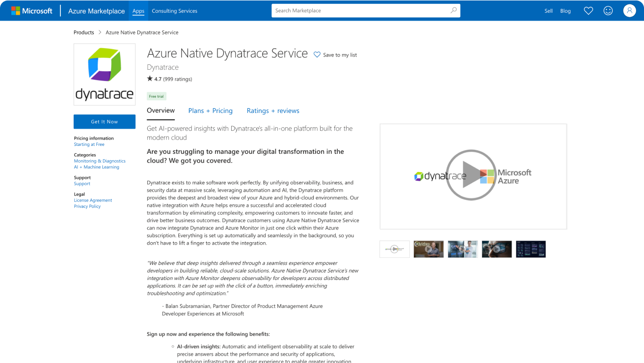Select the second video thumbnail

(429, 249)
